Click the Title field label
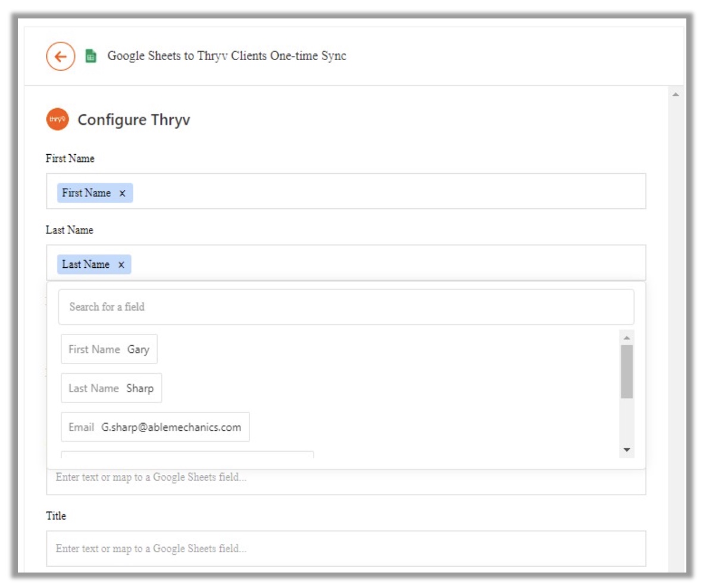The height and width of the screenshot is (588, 706). (56, 516)
